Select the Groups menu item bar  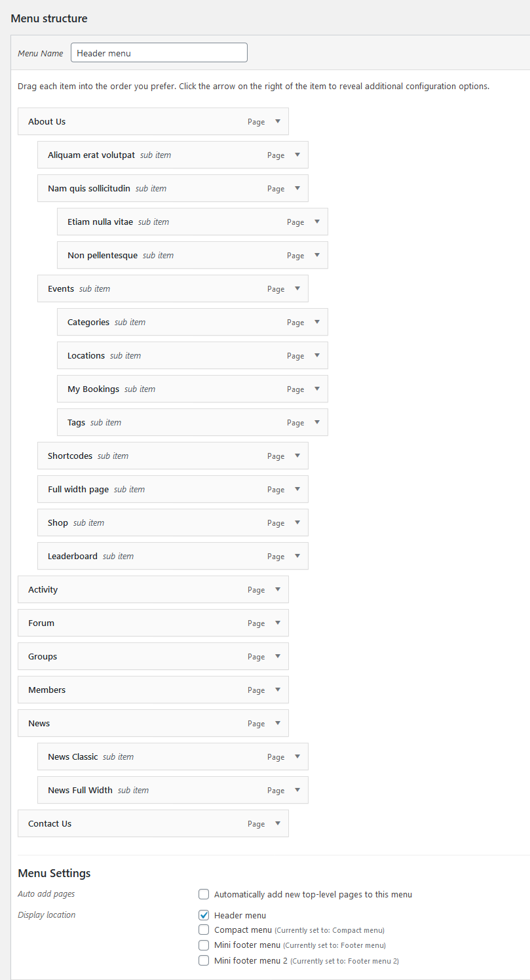[x=153, y=656]
